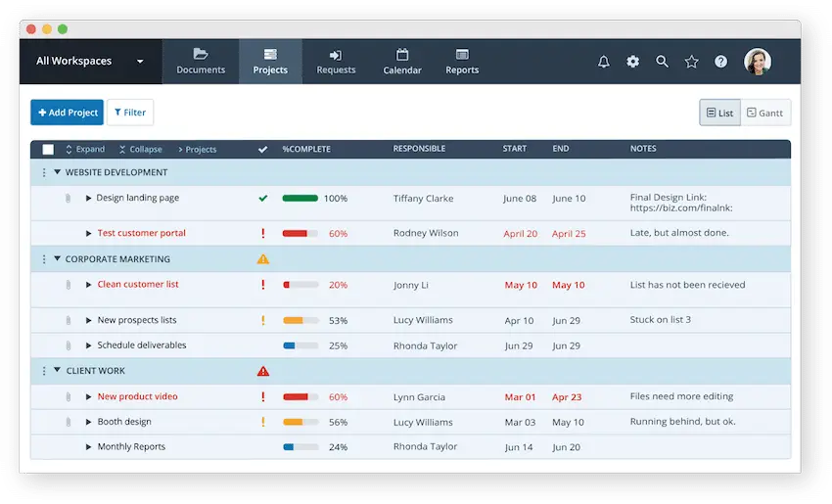Screen dimensions: 832x504
Task: Click the RESPONSIBLE column header
Action: 419,149
